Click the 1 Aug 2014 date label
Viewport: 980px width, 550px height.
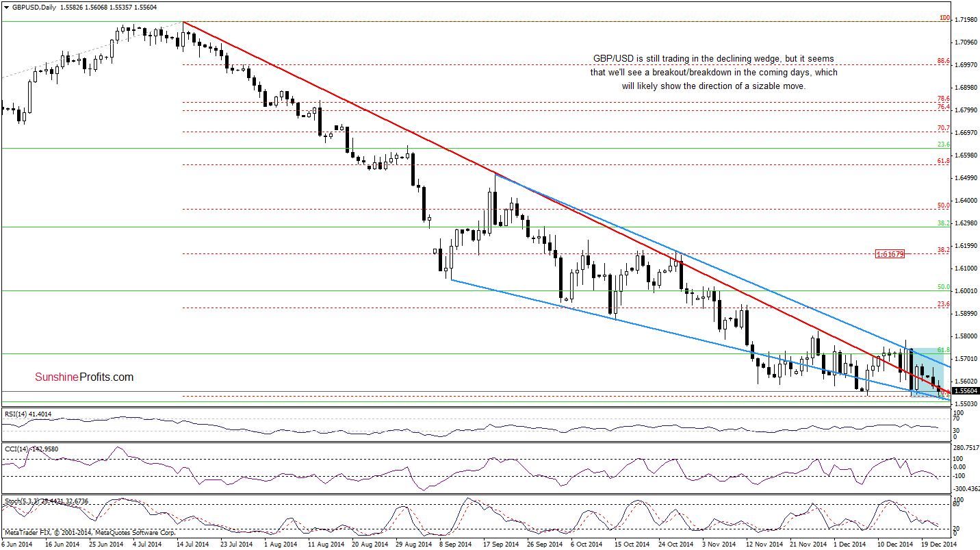(x=281, y=544)
